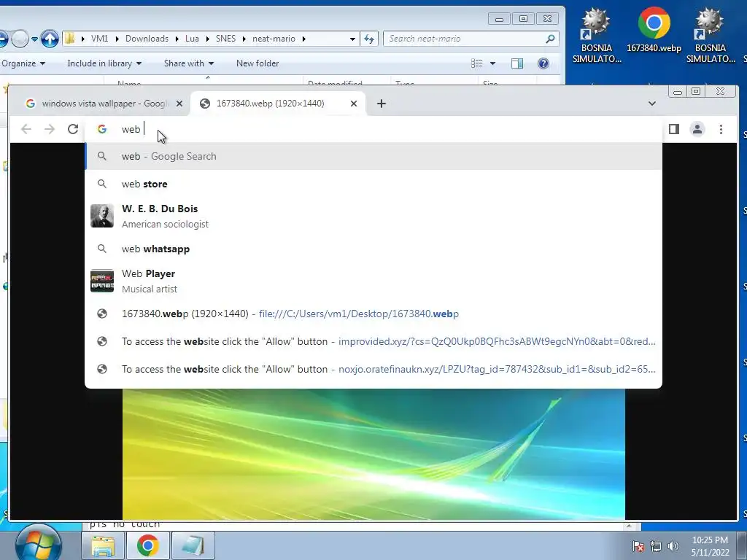Reload the page in Chrome

click(73, 129)
